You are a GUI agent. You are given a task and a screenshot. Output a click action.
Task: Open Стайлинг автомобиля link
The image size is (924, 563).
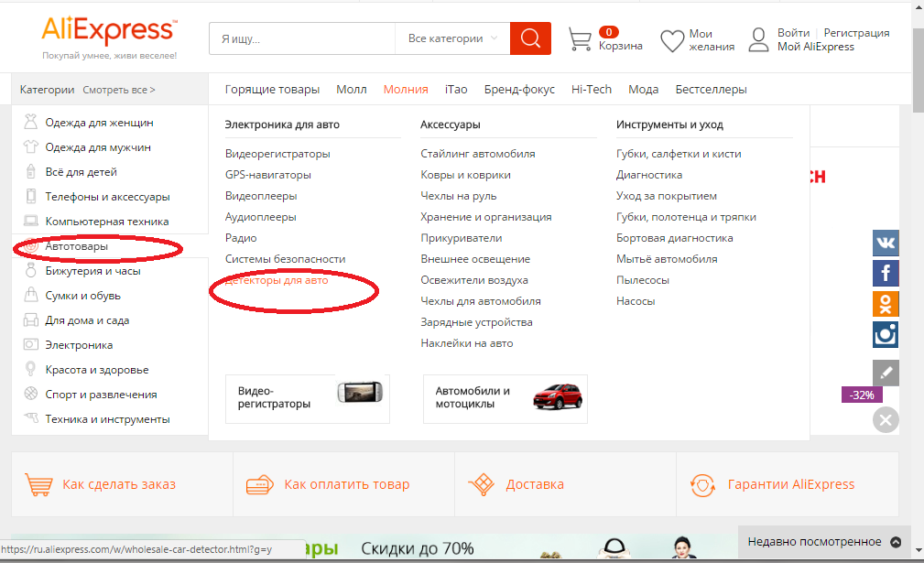click(x=478, y=154)
